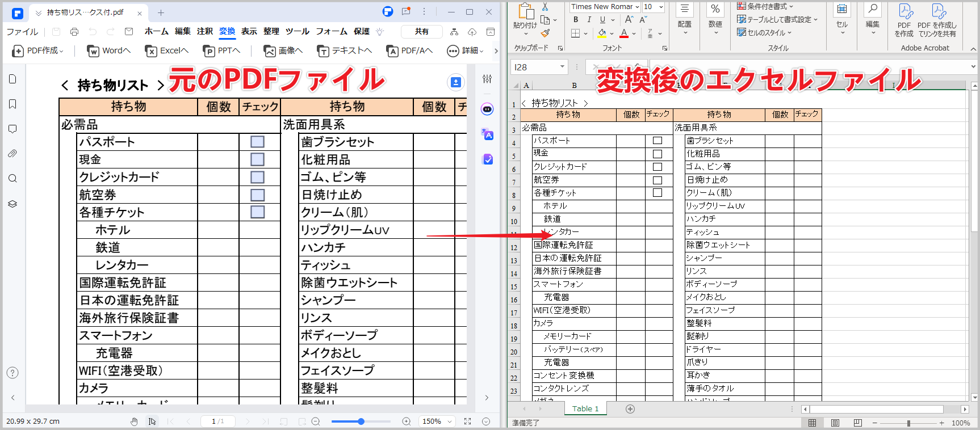980x430 pixels.
Task: Click PDFを作成してリンクを共有 in Excel
Action: [937, 21]
